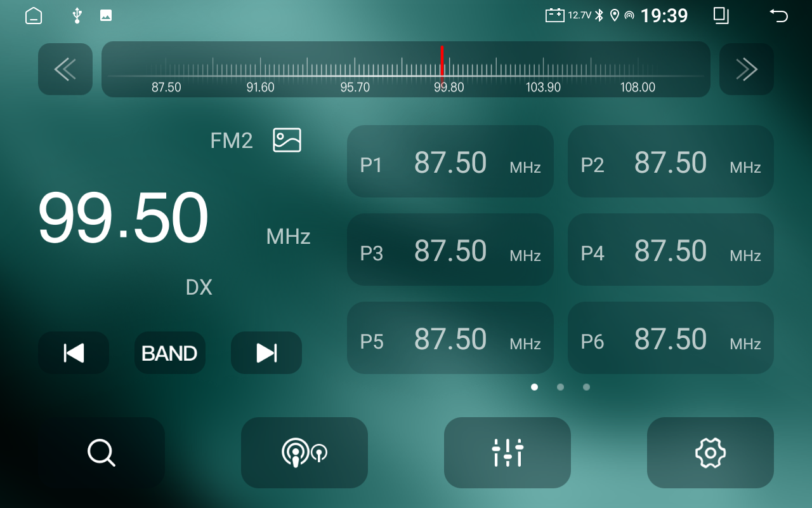Open the equalizer sliders icon
The image size is (812, 508).
click(x=507, y=453)
